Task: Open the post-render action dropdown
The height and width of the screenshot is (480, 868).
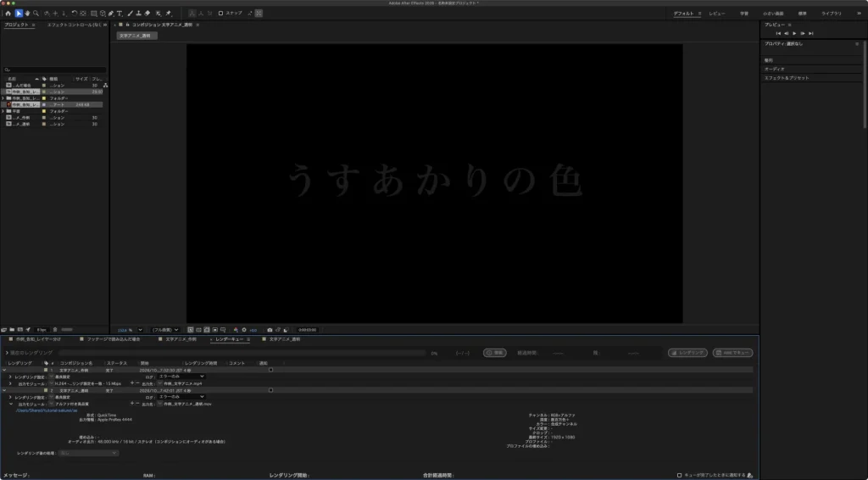Action: [88, 453]
